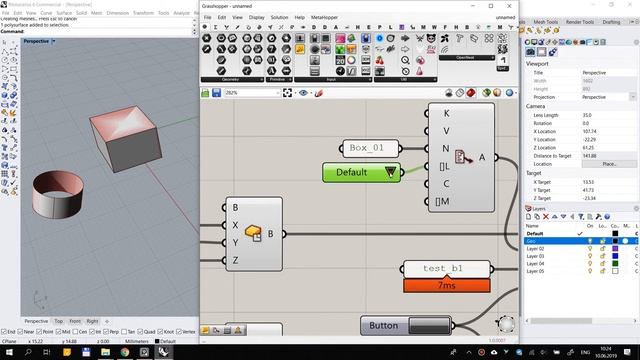The image size is (640, 360).
Task: Toggle the Mid osnap checkbox
Action: (58, 332)
